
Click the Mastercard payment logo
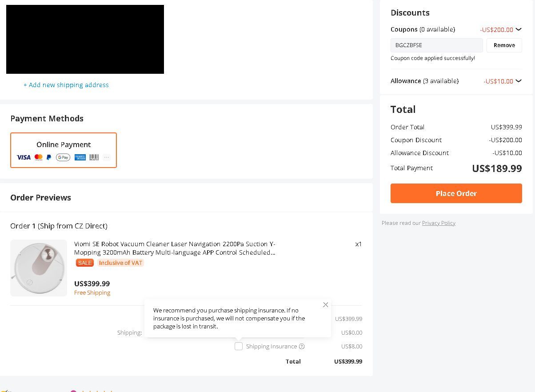click(x=39, y=157)
